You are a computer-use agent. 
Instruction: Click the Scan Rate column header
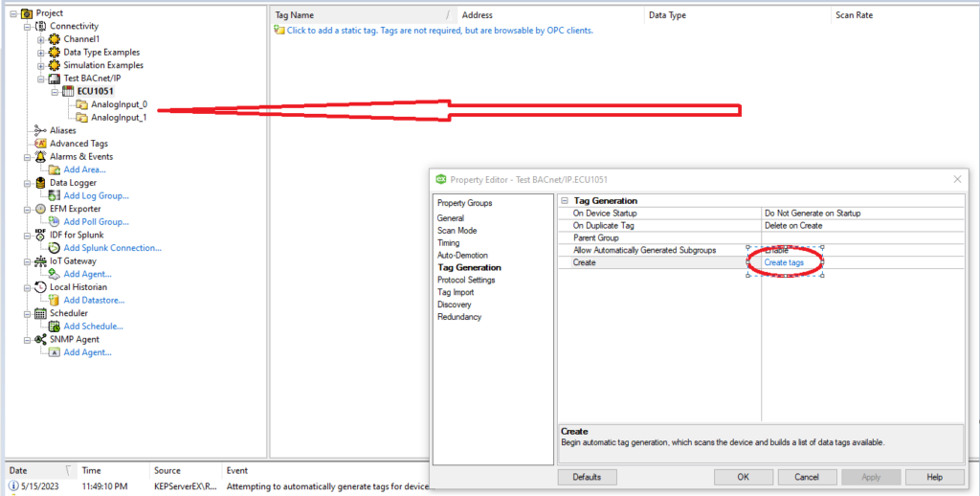pos(903,15)
